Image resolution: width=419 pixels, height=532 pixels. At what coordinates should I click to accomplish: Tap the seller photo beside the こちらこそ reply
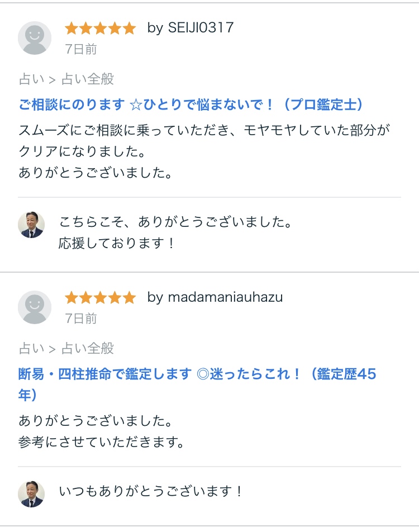click(31, 225)
